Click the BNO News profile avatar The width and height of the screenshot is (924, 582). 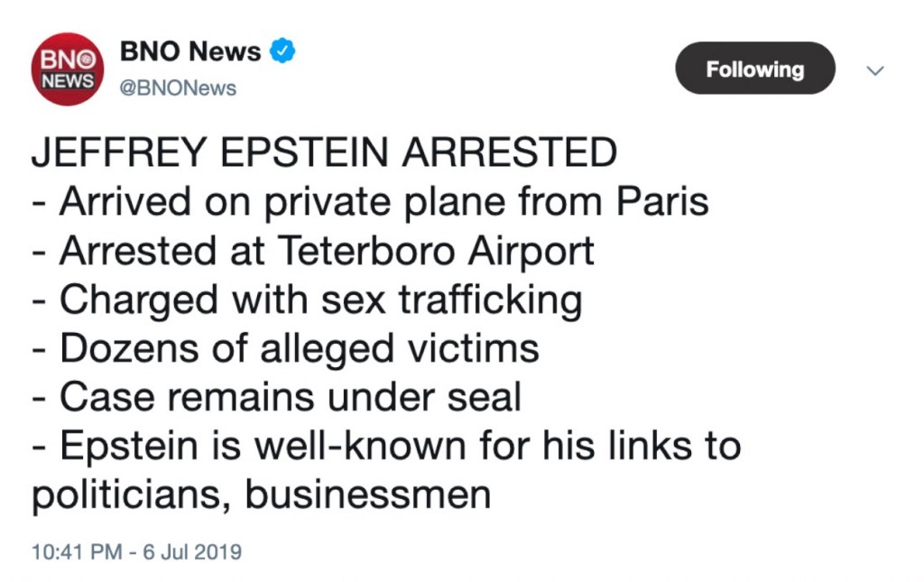click(68, 69)
